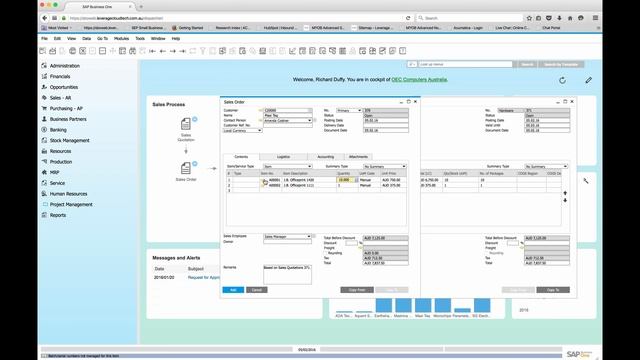Open the Tools menu

tap(140, 38)
